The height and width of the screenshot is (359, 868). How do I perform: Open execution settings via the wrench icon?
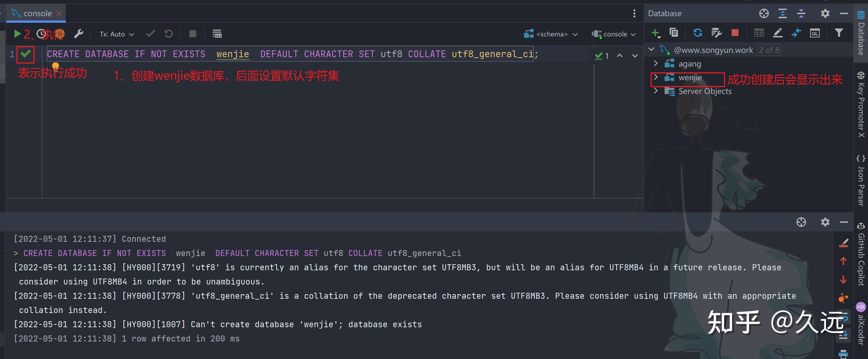[79, 34]
